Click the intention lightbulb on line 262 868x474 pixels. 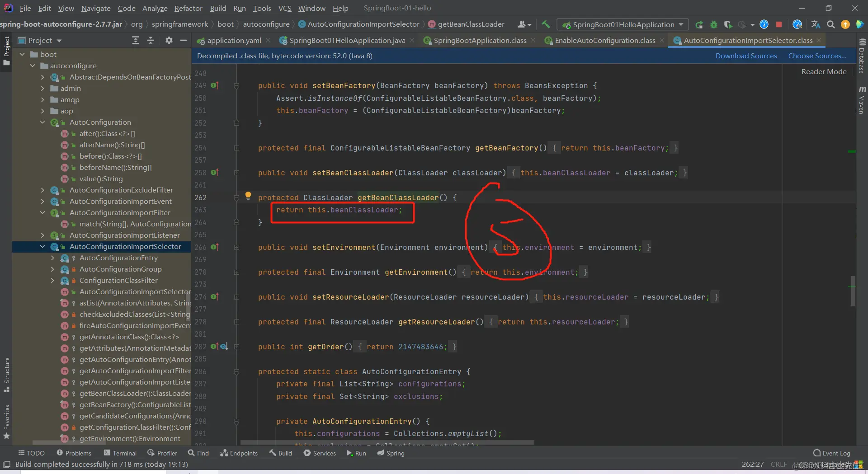click(x=248, y=196)
